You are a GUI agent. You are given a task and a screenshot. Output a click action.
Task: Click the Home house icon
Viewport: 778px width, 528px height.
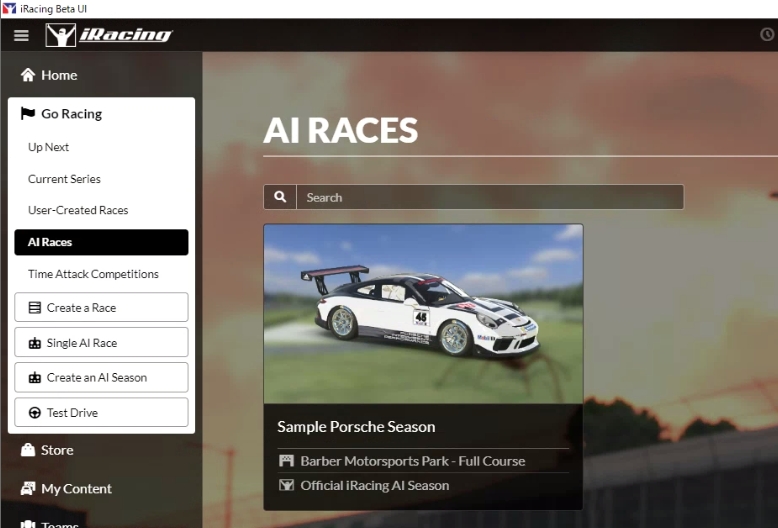click(x=28, y=75)
